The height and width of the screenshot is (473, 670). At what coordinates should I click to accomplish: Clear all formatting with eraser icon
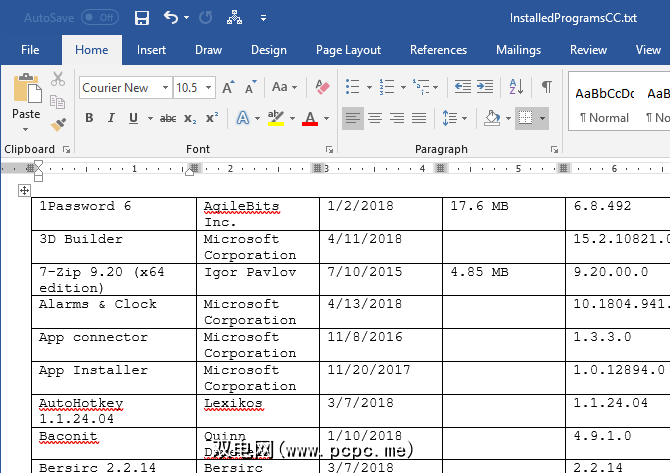tap(322, 87)
